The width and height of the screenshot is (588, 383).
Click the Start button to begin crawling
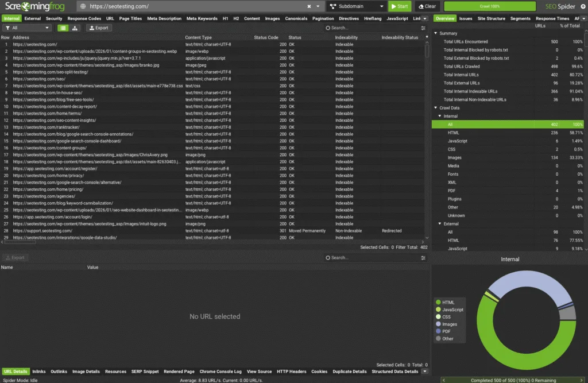[x=399, y=6]
